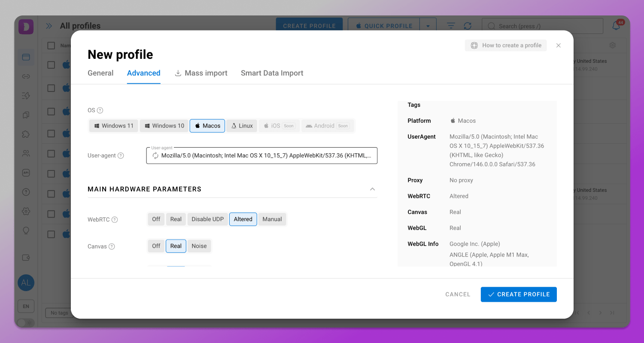This screenshot has height=343, width=644.
Task: Click the User-agent help question icon
Action: click(x=121, y=156)
